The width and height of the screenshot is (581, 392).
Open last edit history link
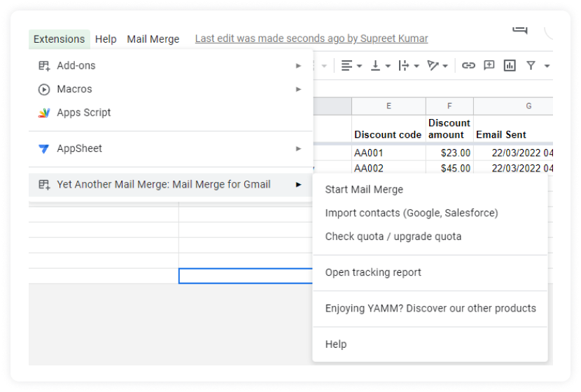[311, 38]
